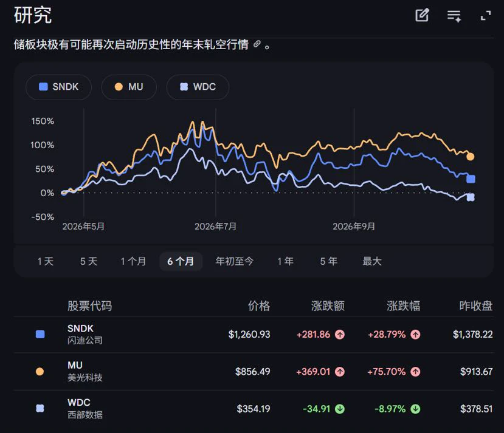Select the 6 个月 time range
Viewport: 504px width, 433px height.
click(x=181, y=261)
